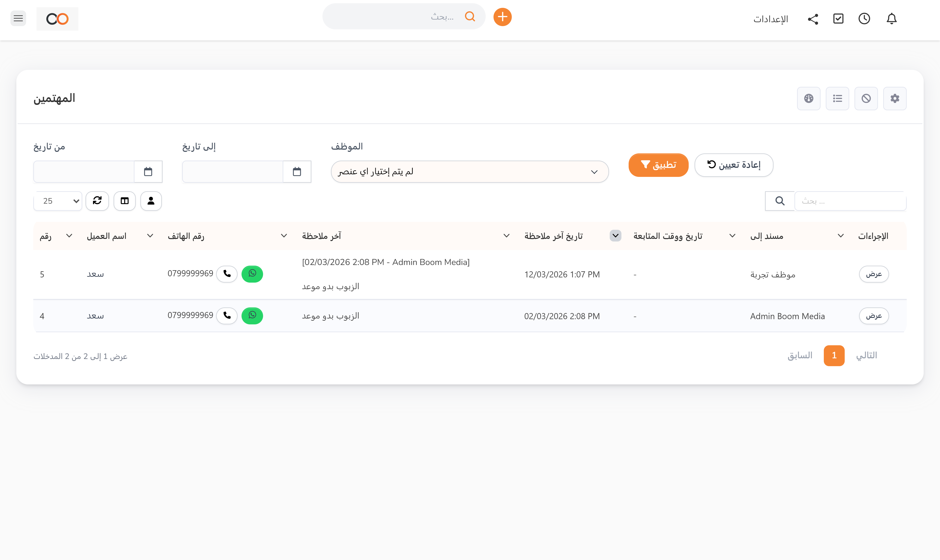Viewport: 940px width, 560px height.
Task: Open the clock history icon
Action: pos(864,18)
